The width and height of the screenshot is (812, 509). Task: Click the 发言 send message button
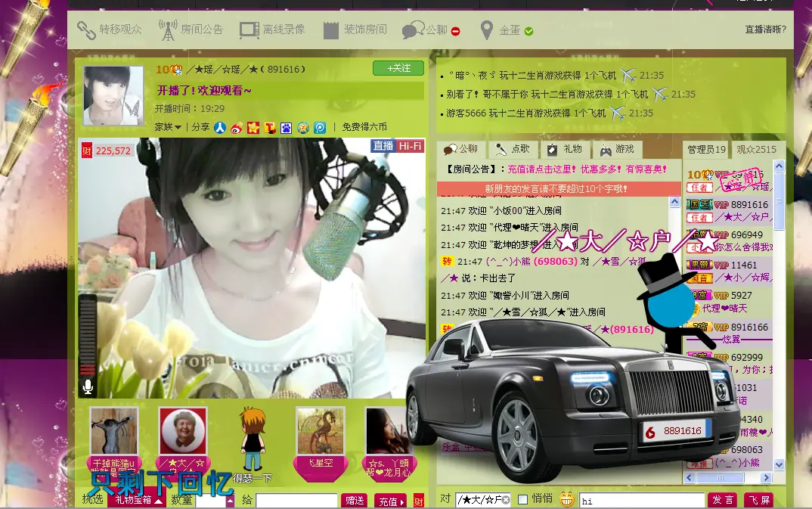(723, 500)
